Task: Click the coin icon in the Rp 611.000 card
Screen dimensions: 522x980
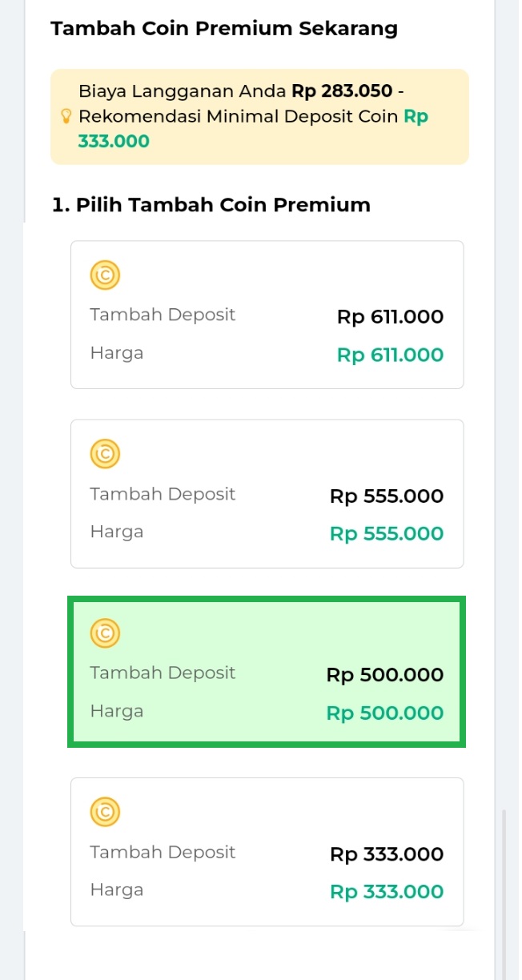Action: click(105, 276)
